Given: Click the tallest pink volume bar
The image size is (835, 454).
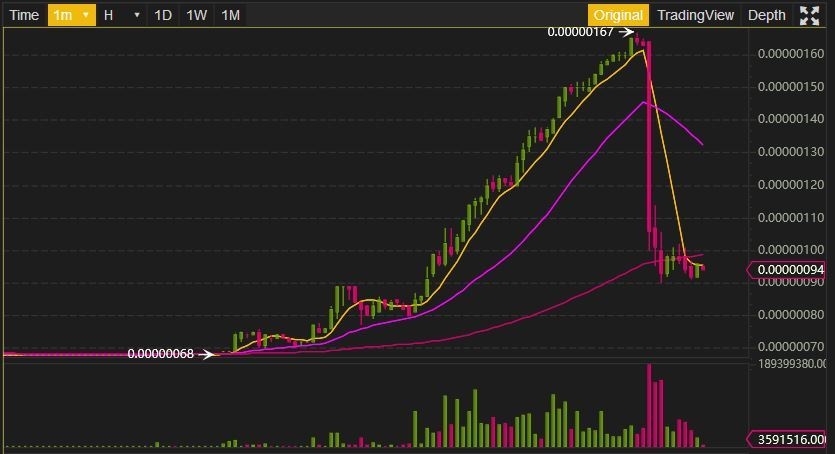Looking at the screenshot, I should [x=649, y=406].
